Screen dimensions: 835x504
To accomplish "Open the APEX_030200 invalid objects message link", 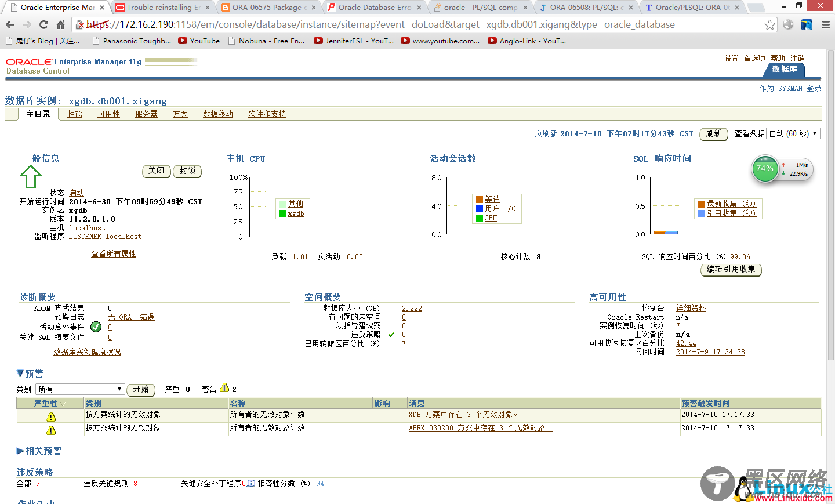I will coord(480,427).
